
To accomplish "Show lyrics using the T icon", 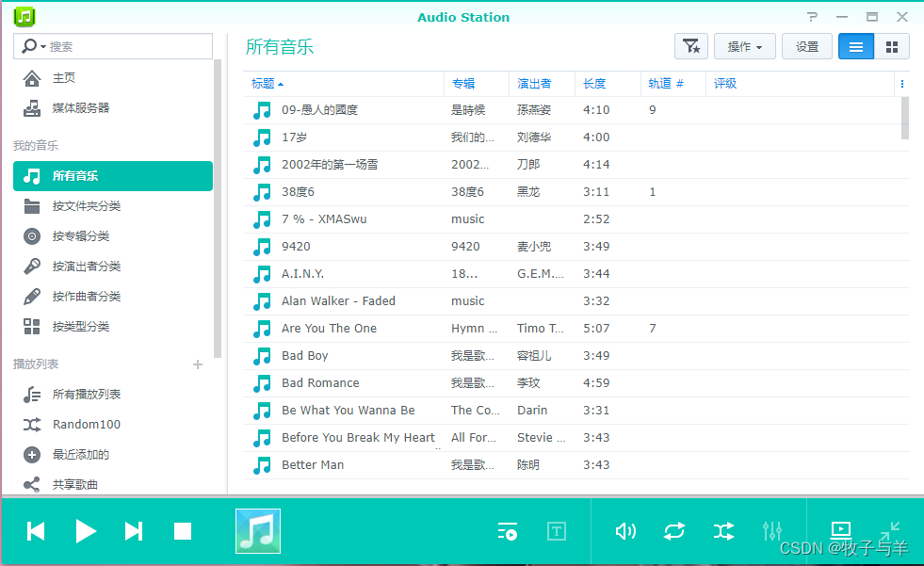I will (557, 531).
